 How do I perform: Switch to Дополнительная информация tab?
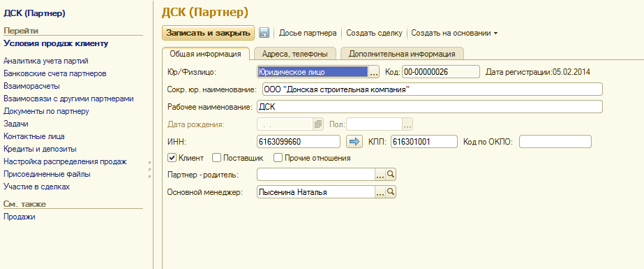click(x=402, y=54)
